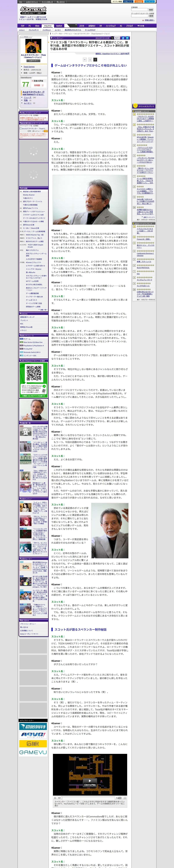Viewport: 174px width, 868px height.
Task: Switch to the TOP navigation tab
Action: point(23,26)
